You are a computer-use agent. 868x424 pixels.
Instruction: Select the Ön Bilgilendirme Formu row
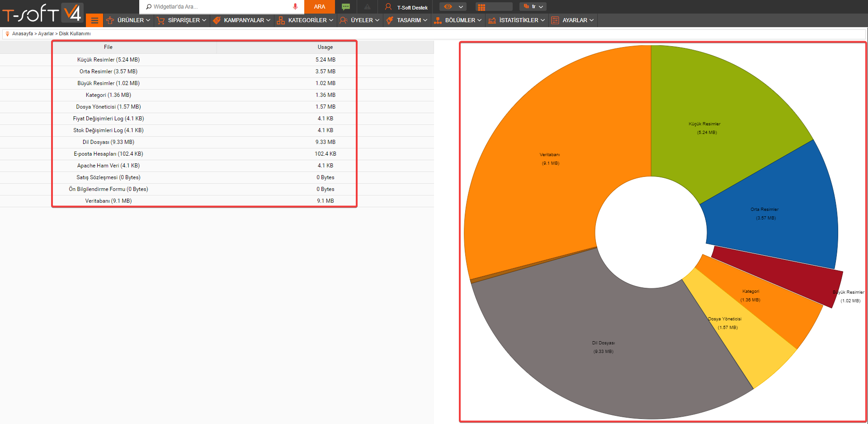[217, 189]
